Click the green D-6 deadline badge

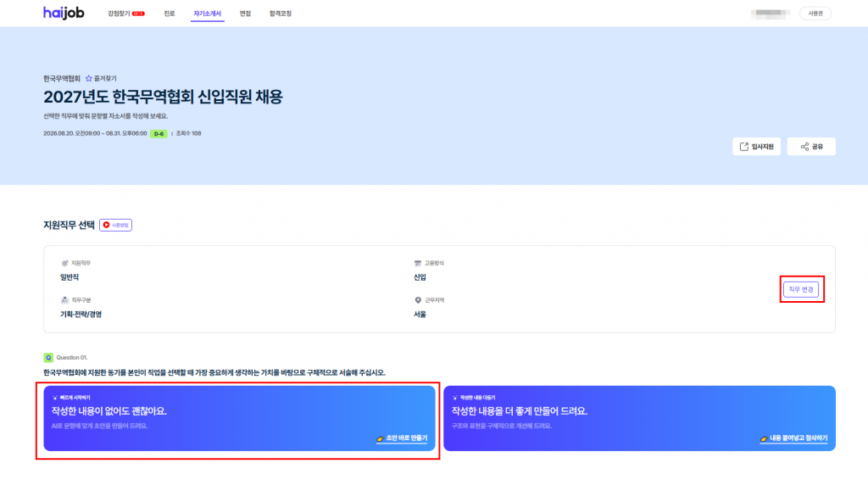pos(159,134)
